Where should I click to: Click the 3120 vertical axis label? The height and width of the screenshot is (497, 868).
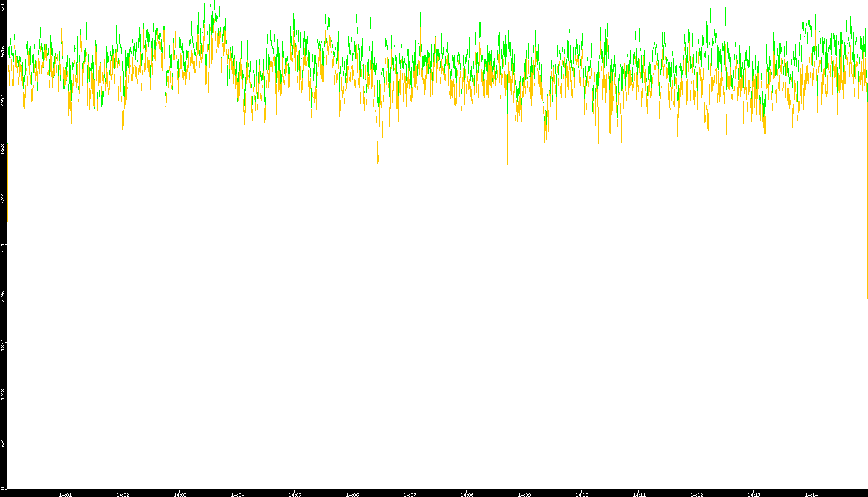(x=3, y=247)
